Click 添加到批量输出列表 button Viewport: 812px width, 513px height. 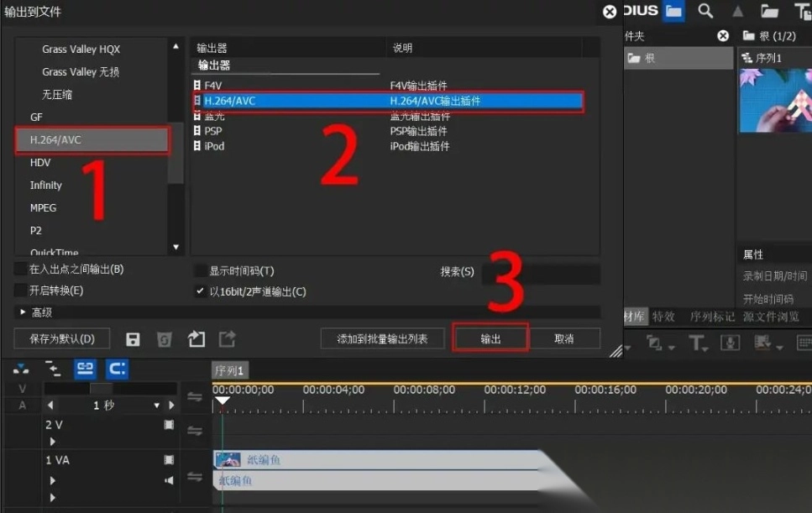(382, 339)
